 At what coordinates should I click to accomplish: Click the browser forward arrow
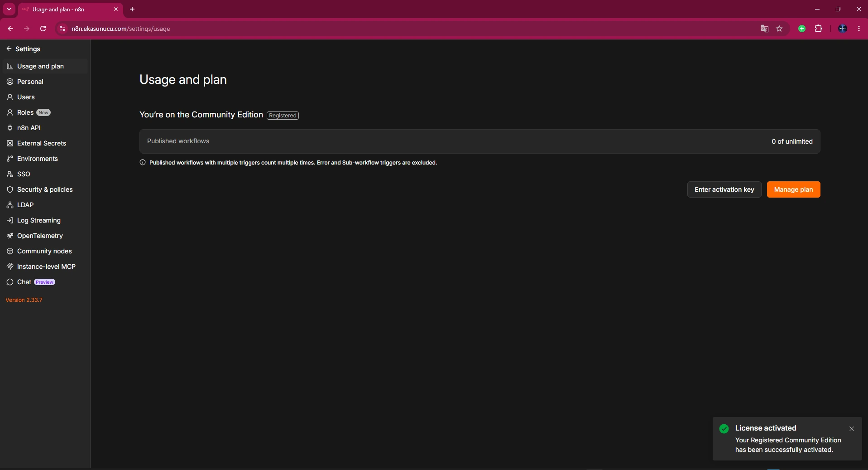pyautogui.click(x=27, y=29)
